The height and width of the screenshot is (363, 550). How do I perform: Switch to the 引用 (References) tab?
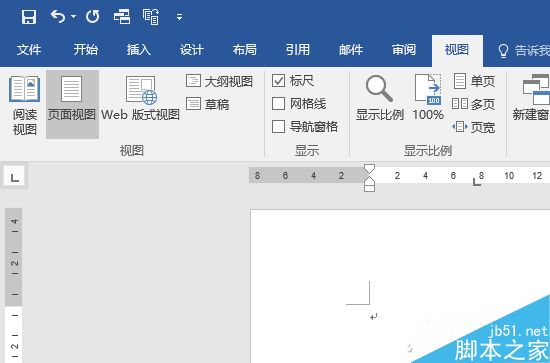pyautogui.click(x=297, y=50)
